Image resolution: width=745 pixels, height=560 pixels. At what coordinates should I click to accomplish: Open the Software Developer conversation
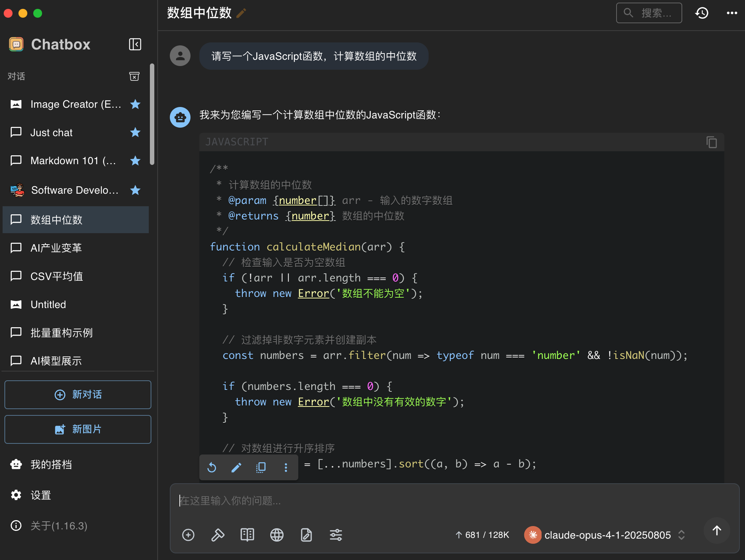[76, 190]
